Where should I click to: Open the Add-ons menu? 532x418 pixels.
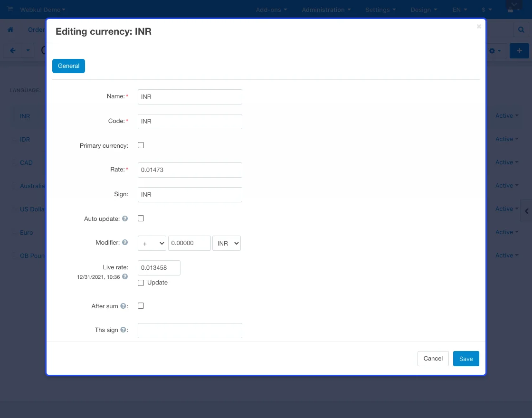point(271,9)
